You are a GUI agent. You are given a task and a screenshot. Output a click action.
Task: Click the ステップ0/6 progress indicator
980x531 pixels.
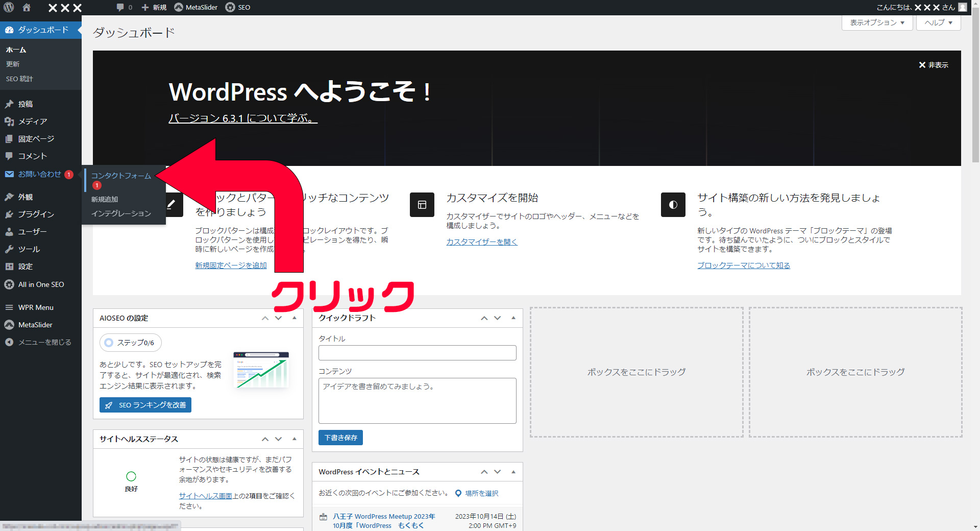pos(131,343)
